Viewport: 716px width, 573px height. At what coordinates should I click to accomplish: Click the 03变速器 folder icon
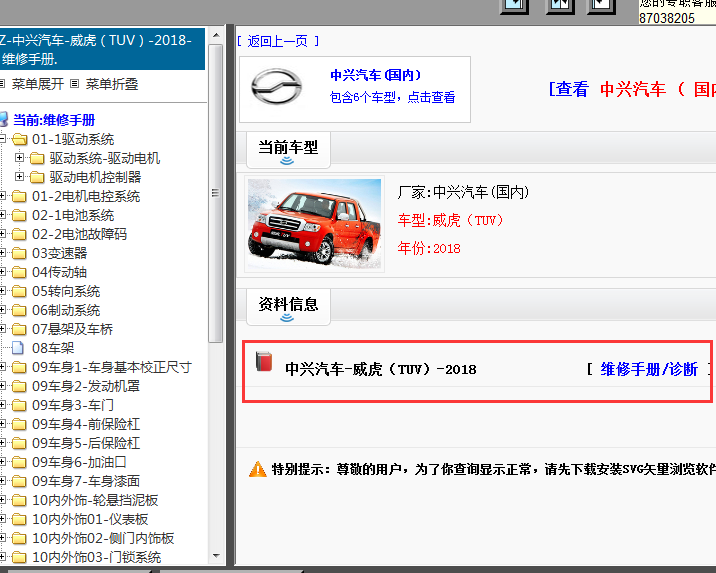click(19, 253)
